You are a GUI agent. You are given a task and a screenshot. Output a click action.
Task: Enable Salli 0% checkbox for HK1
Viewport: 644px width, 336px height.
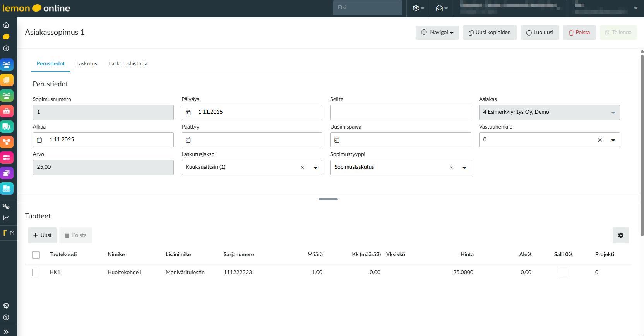(563, 273)
